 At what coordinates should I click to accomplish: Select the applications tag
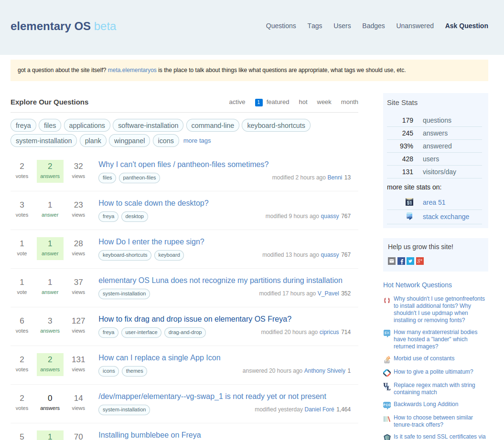(x=87, y=126)
